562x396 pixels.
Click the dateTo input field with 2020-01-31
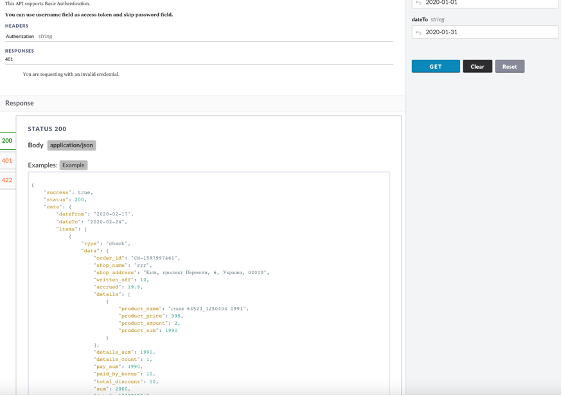click(x=485, y=32)
